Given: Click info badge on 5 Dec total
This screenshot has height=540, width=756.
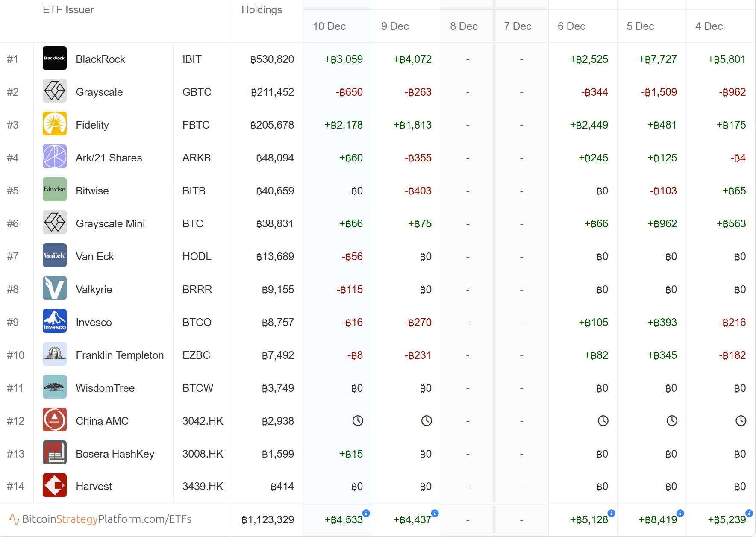Looking at the screenshot, I should click(680, 513).
